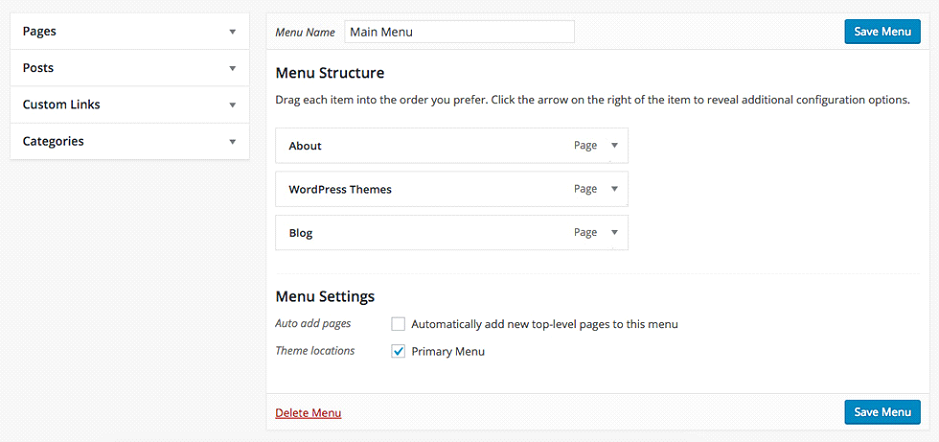
Task: Enable automatically add new top-level pages checkbox
Action: (x=398, y=325)
